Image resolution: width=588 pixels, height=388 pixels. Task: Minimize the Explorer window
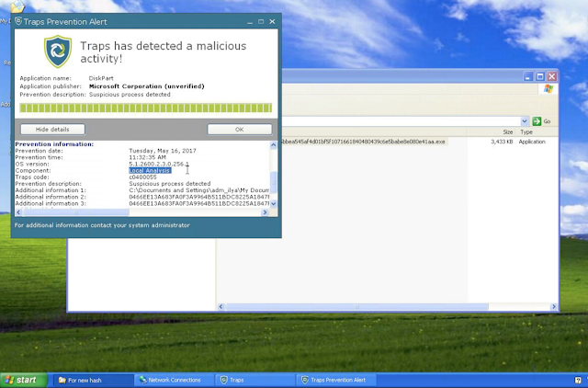pos(528,77)
